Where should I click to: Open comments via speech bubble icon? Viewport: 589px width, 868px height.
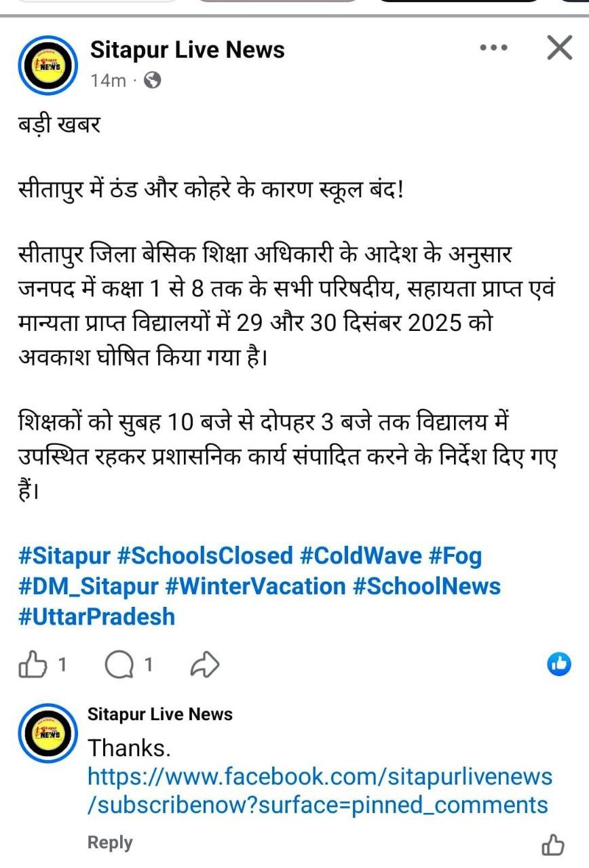119,665
